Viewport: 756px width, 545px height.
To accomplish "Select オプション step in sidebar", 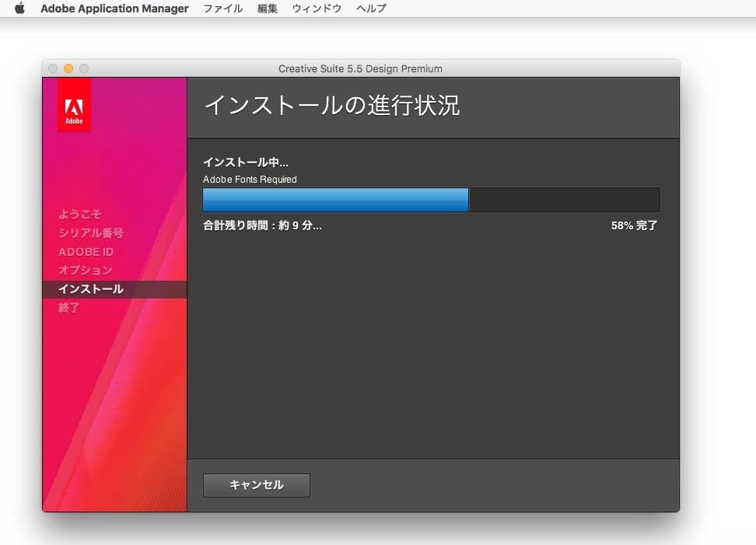I will point(86,271).
